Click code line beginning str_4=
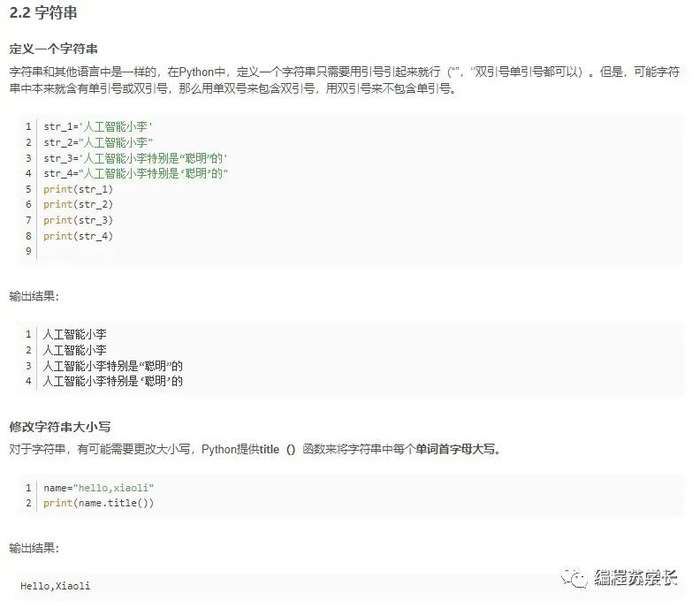Image resolution: width=700 pixels, height=608 pixels. [x=136, y=173]
